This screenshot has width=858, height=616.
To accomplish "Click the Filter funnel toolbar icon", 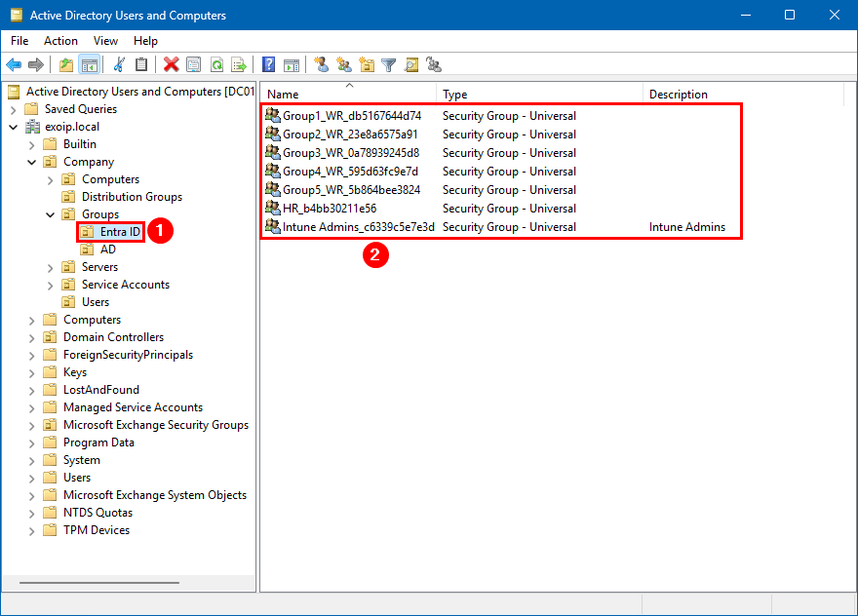I will (389, 65).
